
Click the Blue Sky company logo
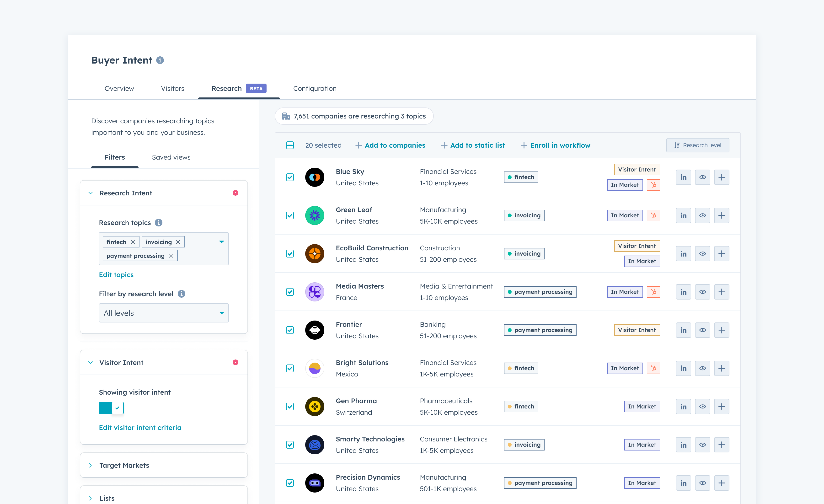(315, 177)
